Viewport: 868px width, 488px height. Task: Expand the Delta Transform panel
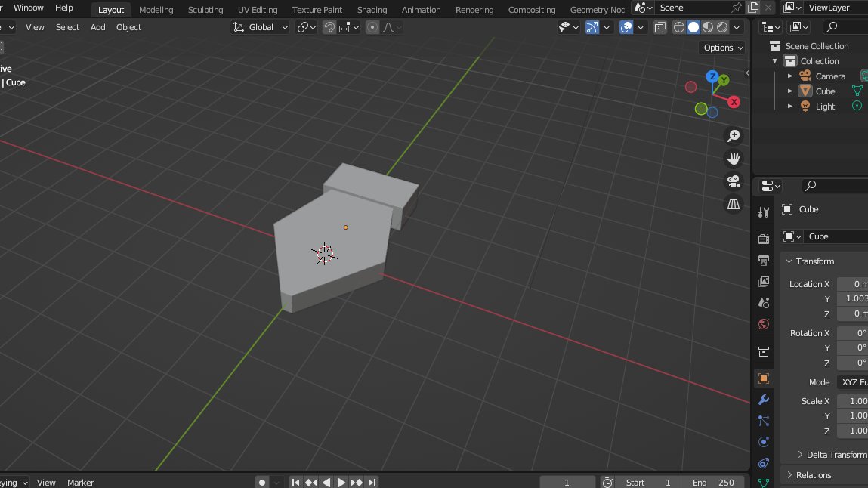tap(800, 455)
